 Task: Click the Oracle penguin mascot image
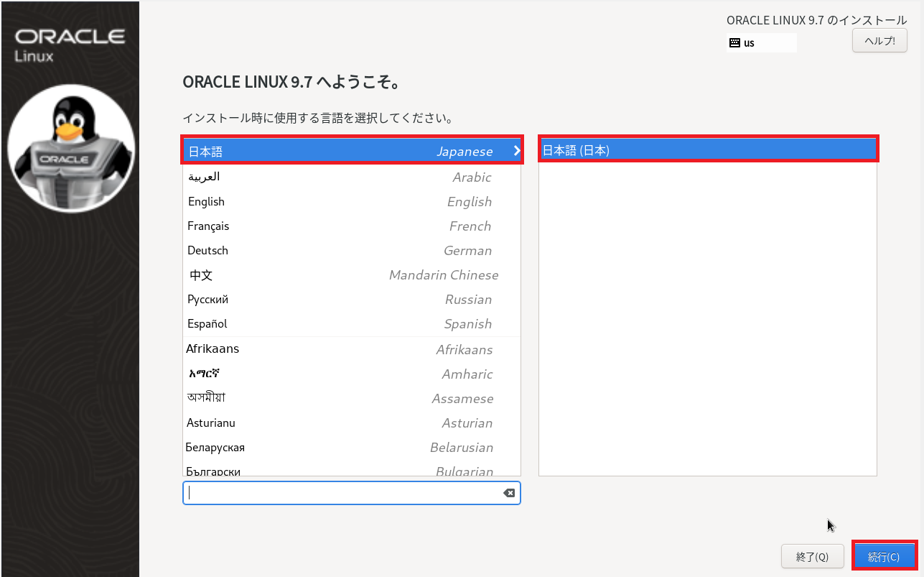[71, 152]
